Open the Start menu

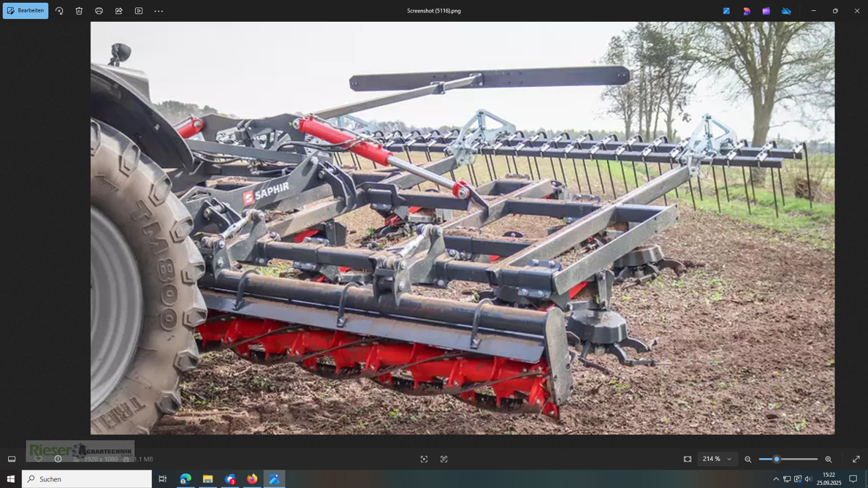click(11, 479)
